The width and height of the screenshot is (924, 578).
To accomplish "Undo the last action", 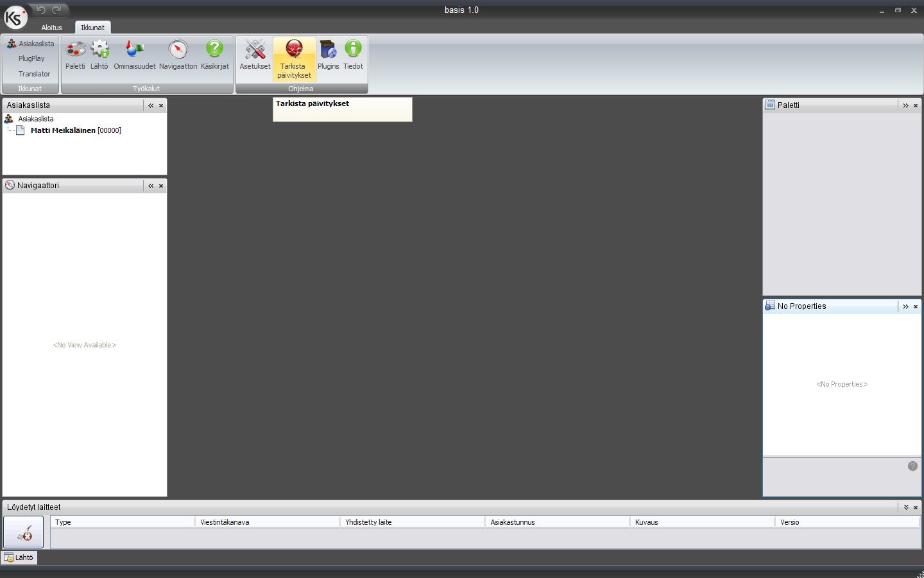I will [x=40, y=10].
